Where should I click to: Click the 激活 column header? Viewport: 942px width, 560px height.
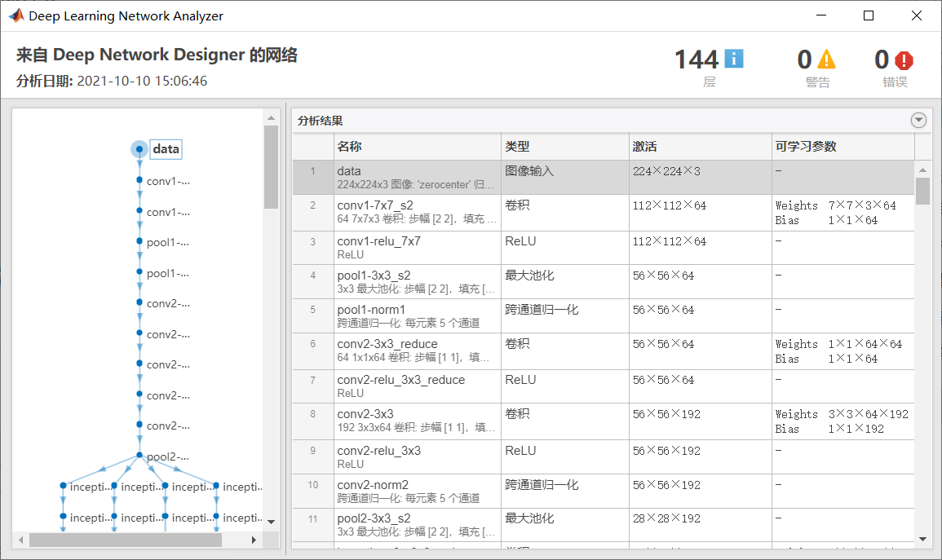[x=701, y=147]
